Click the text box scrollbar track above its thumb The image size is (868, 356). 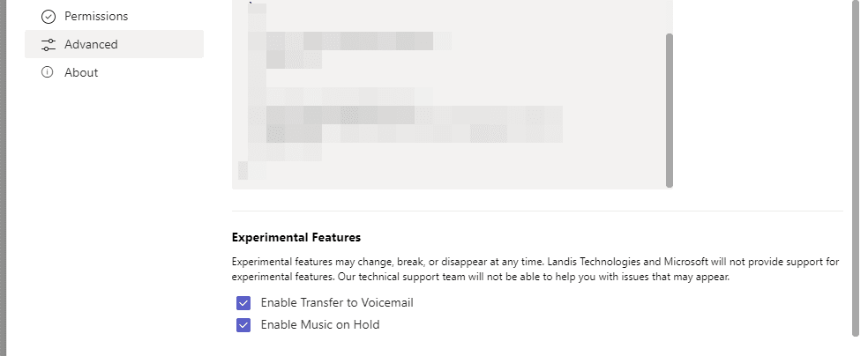[x=670, y=17]
